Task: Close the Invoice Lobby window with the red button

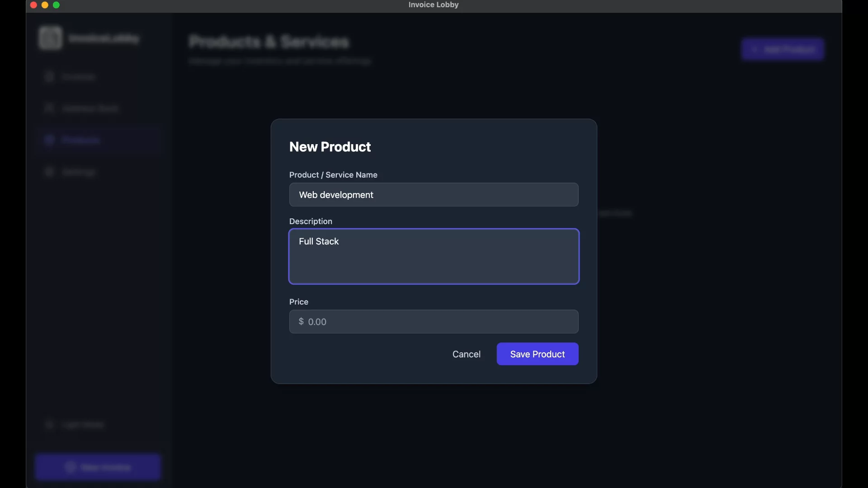Action: (x=33, y=5)
